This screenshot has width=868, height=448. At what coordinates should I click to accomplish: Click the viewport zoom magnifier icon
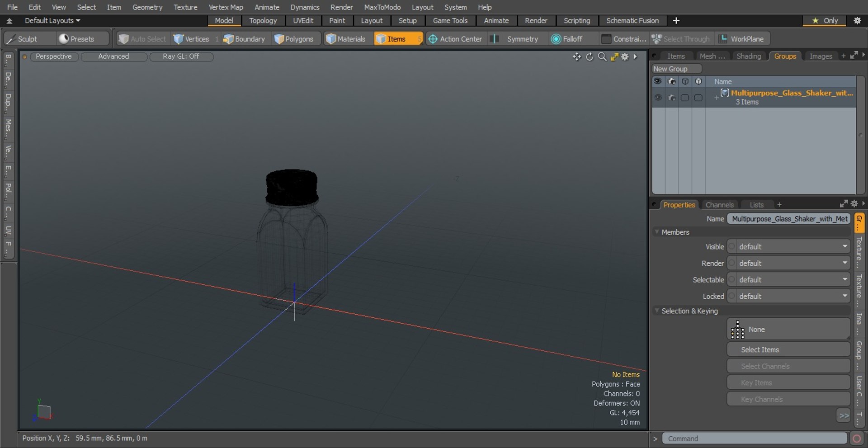click(x=602, y=57)
